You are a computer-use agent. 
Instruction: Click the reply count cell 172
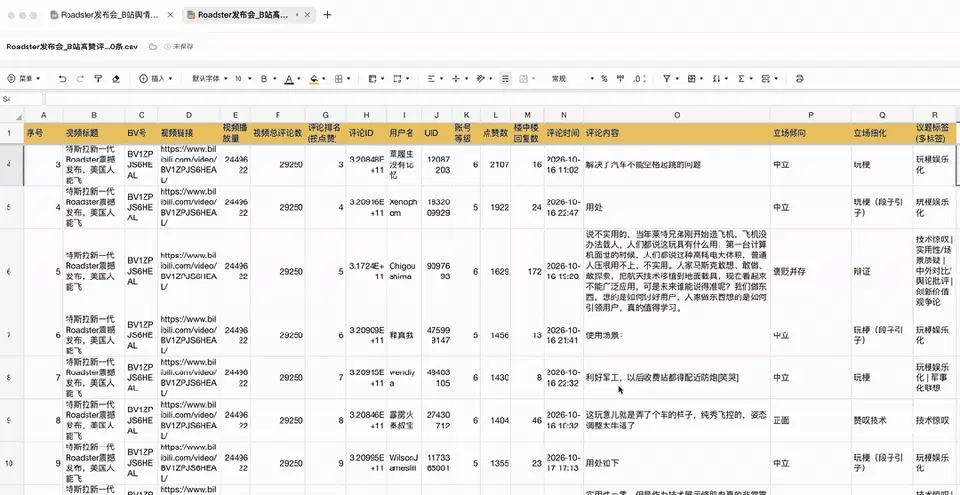[527, 271]
